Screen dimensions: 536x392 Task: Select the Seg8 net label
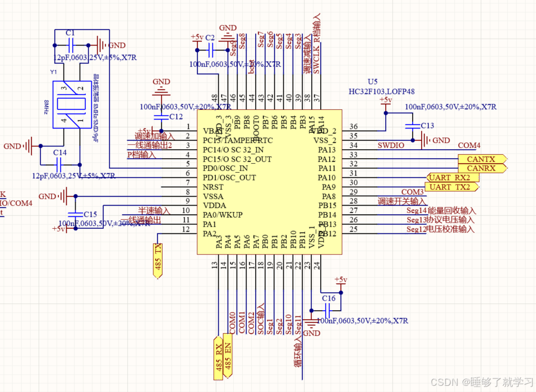coord(242,41)
